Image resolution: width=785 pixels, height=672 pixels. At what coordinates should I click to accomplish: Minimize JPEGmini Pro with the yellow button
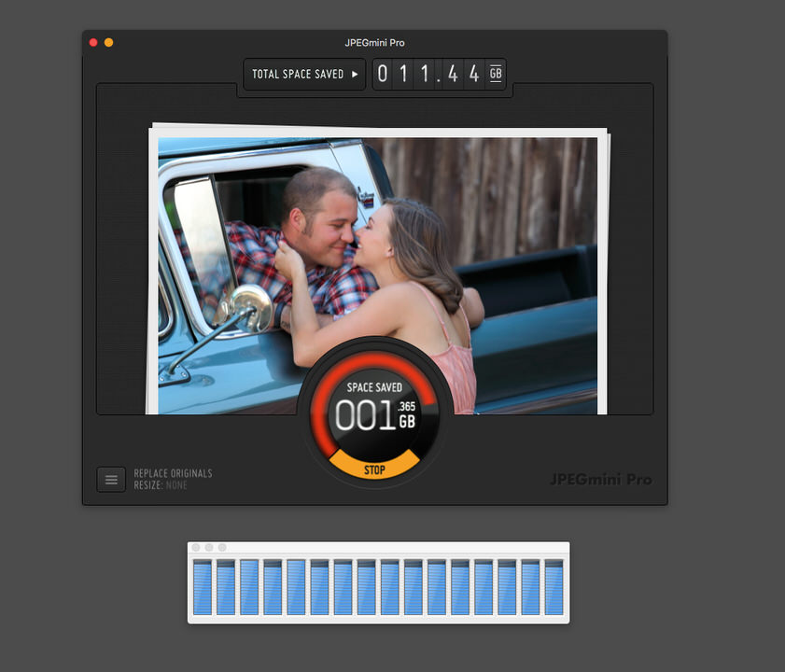108,43
